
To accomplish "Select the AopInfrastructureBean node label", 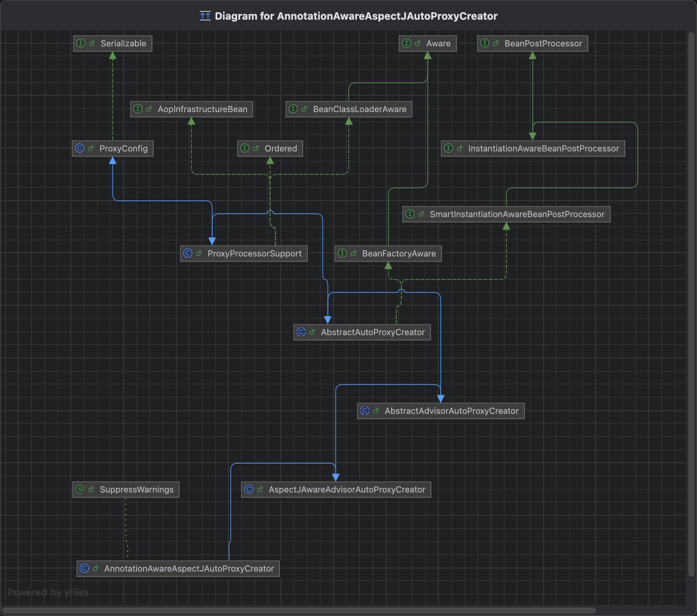I will [202, 109].
